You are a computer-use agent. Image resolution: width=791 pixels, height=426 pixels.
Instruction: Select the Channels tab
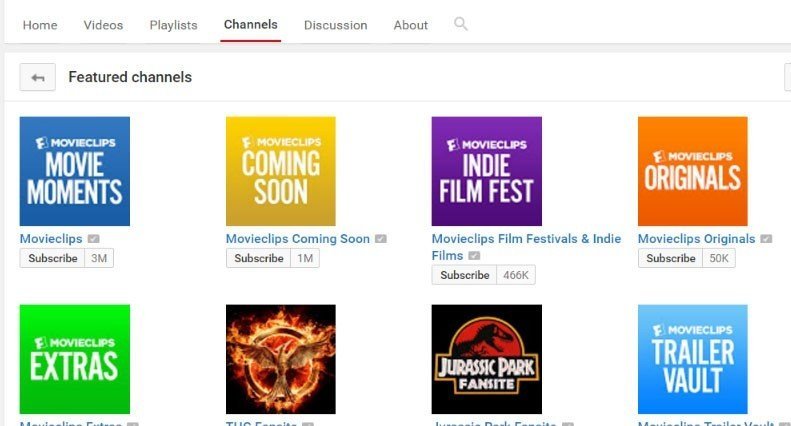coord(251,25)
